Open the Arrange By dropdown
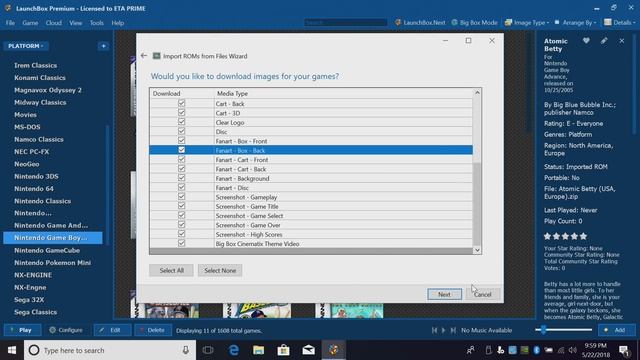The image size is (640, 360). click(576, 23)
